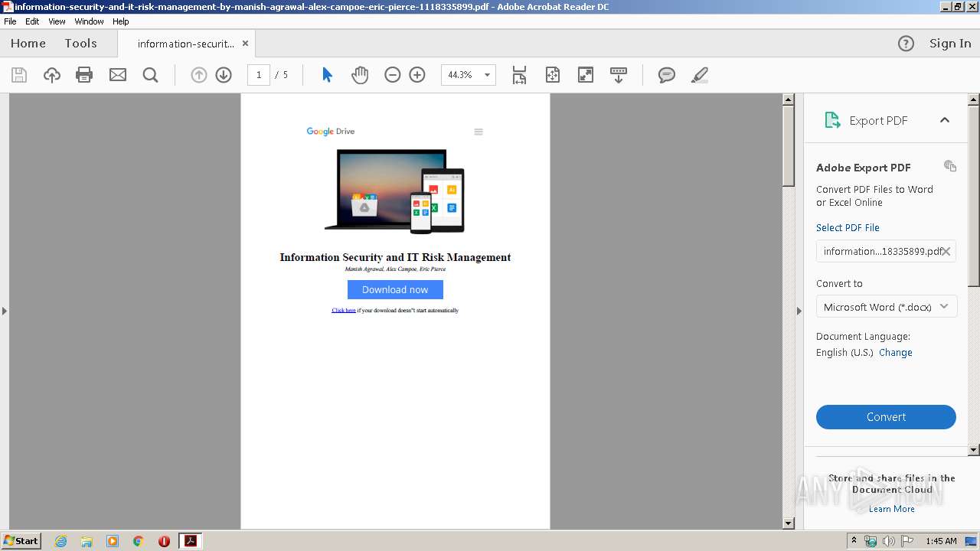
Task: Click right panel scrollbar down arrow
Action: [x=974, y=450]
